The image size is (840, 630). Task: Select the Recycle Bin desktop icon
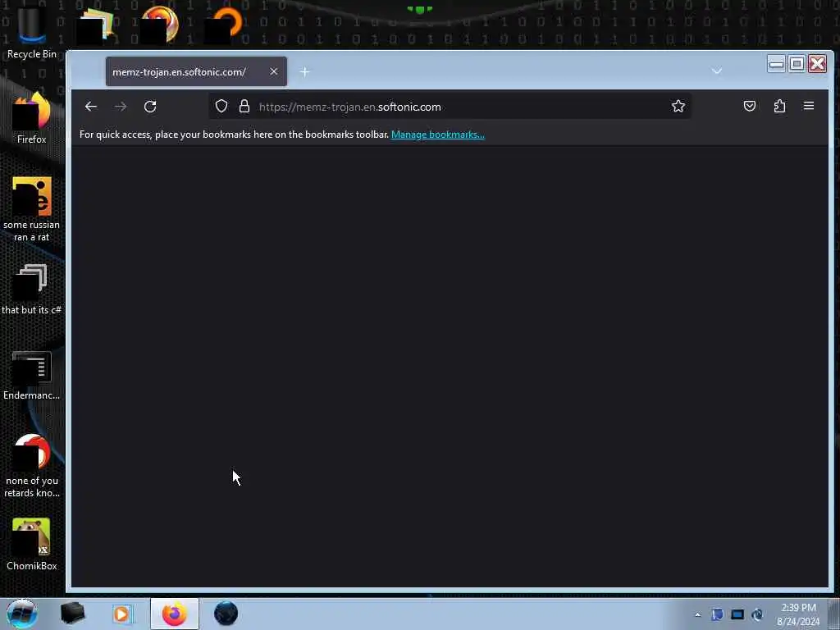(x=32, y=33)
